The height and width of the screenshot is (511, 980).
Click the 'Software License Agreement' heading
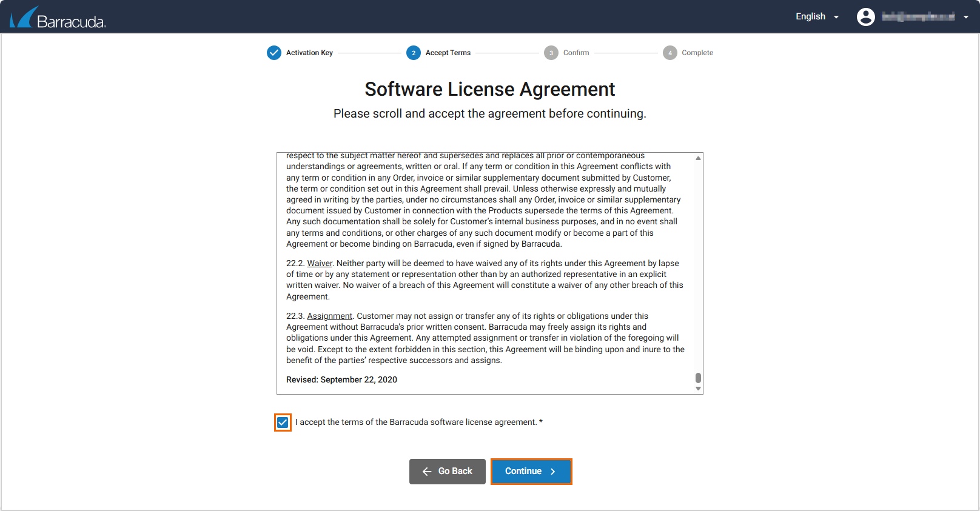coord(490,89)
